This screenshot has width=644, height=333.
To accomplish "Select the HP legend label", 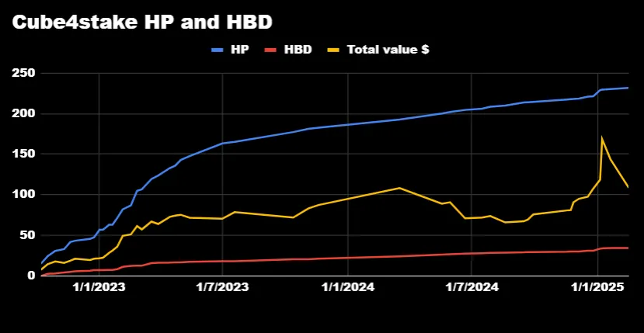I will (240, 50).
